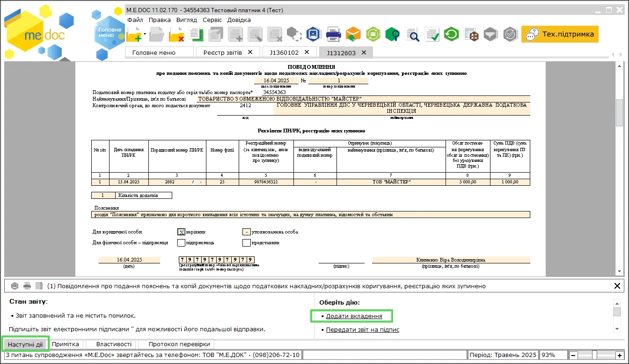Click the grey delete row toolbar icon
Viewport: 629px width, 364px height.
[x=275, y=34]
